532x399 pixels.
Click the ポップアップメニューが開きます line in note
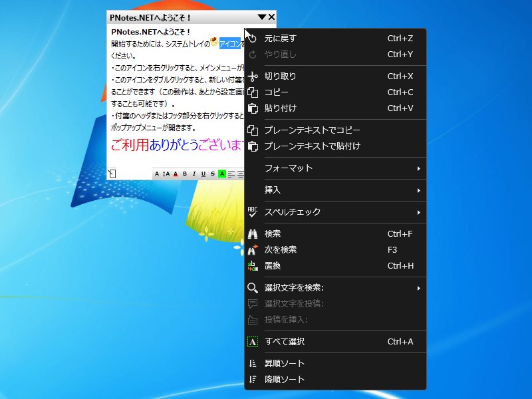154,128
